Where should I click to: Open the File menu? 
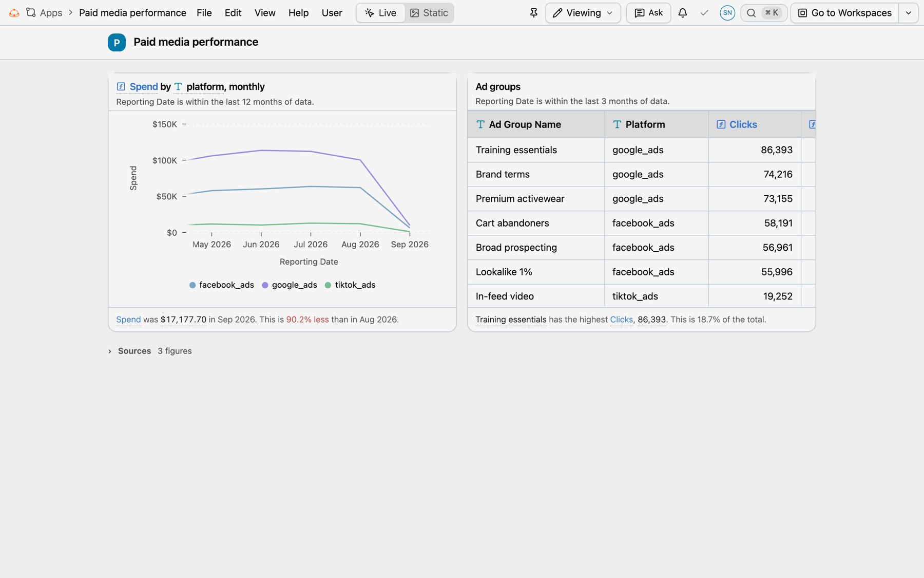(204, 13)
